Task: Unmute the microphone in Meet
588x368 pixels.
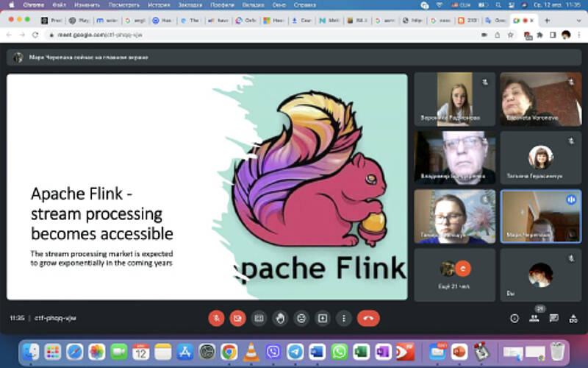Action: click(x=216, y=319)
